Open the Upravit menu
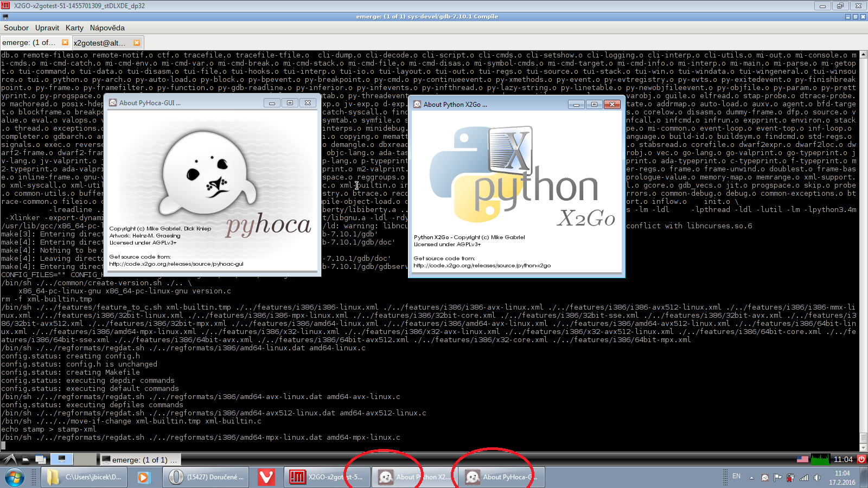This screenshot has height=488, width=868. (x=47, y=28)
